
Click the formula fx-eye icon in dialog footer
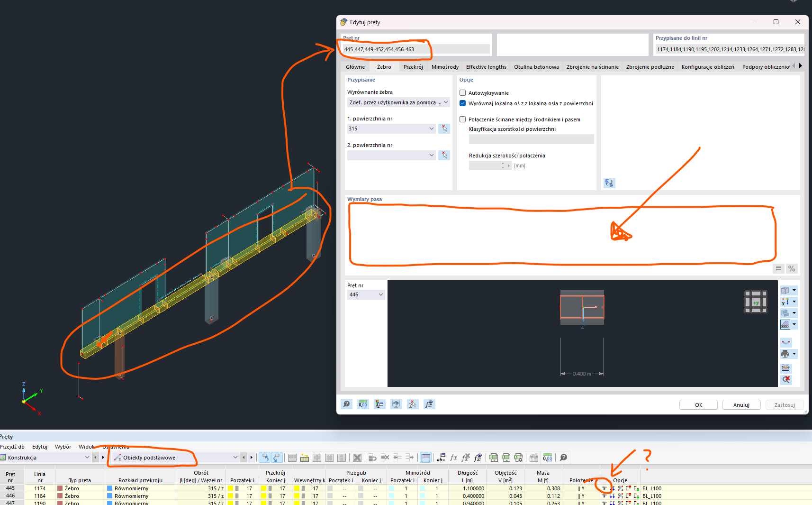click(429, 404)
